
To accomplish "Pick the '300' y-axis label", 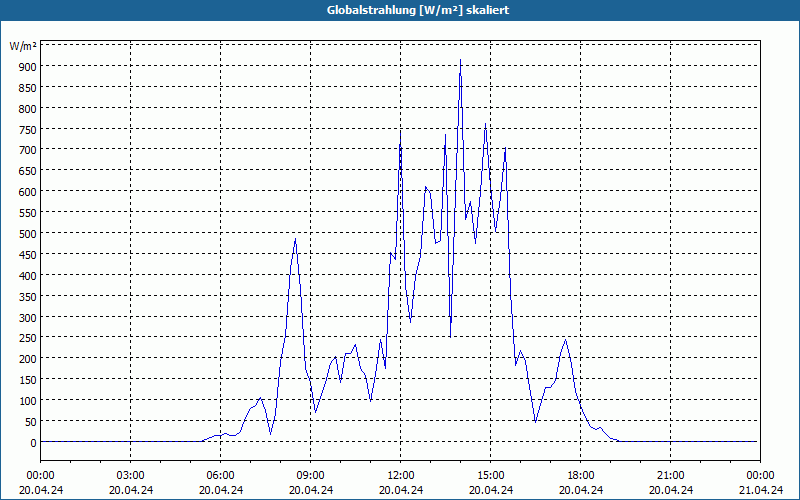I will click(x=28, y=318).
